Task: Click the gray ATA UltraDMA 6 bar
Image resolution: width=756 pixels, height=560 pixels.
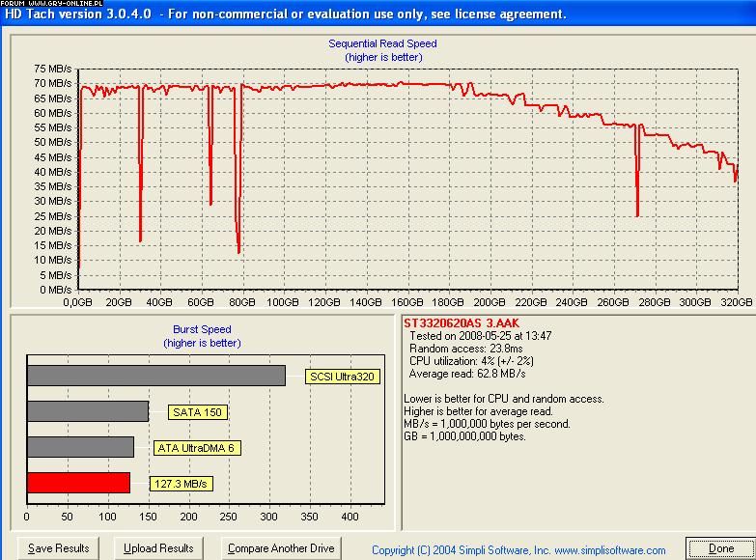Action: (x=80, y=447)
